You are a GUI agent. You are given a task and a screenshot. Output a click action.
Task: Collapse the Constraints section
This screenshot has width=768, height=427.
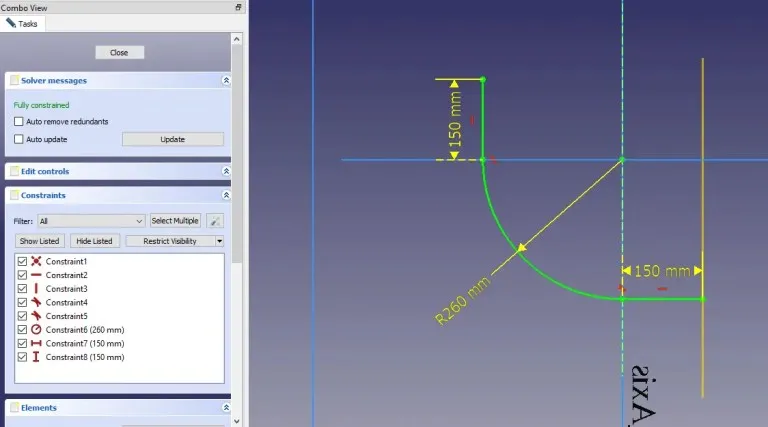tap(226, 195)
